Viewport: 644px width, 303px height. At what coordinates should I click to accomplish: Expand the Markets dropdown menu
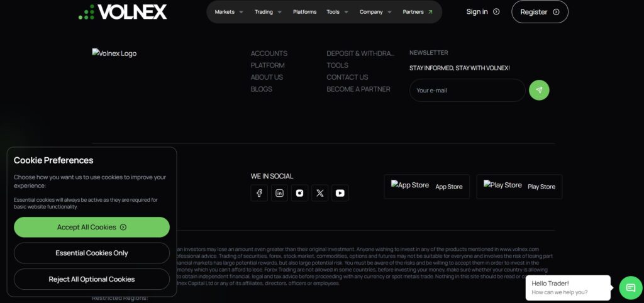229,12
